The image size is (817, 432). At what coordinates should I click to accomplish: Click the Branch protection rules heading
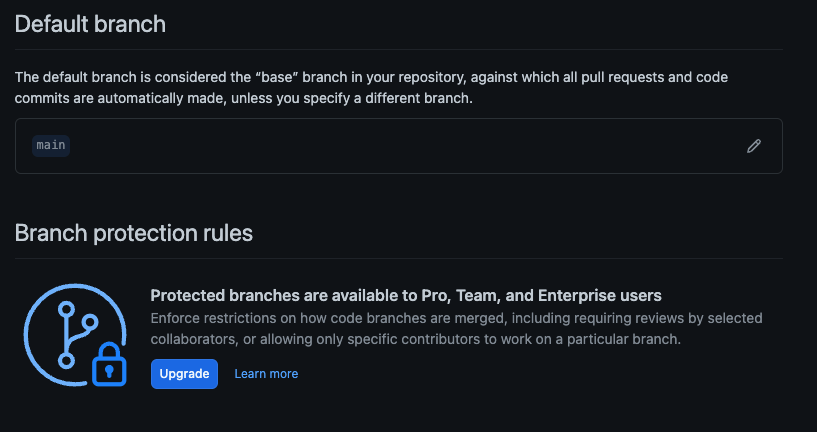(x=134, y=233)
